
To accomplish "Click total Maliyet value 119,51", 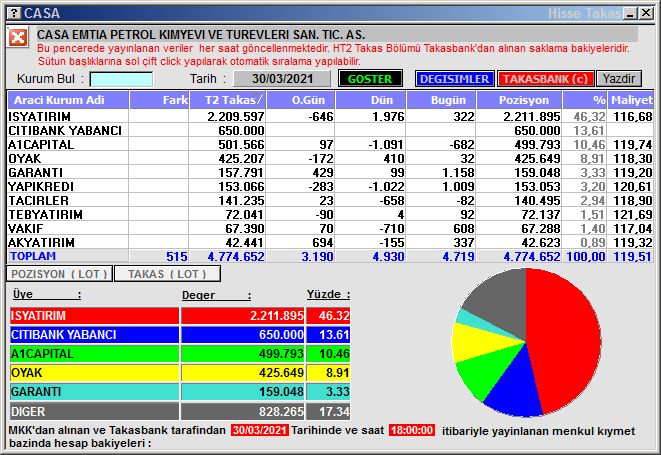I will [633, 256].
